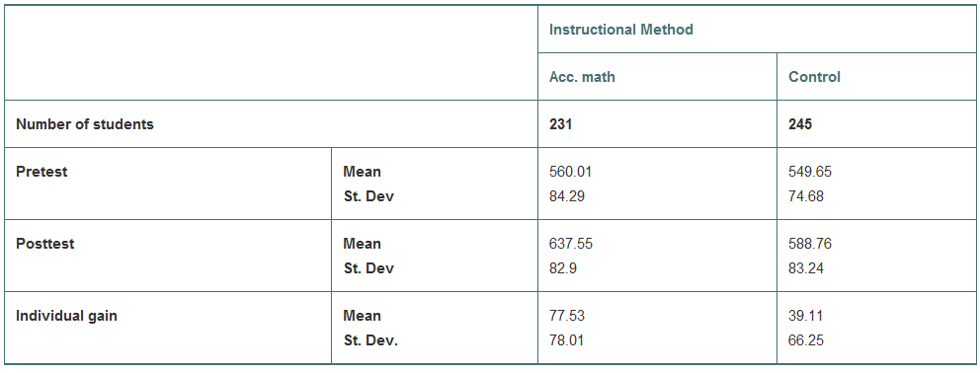Click the Number of students row label

click(84, 124)
